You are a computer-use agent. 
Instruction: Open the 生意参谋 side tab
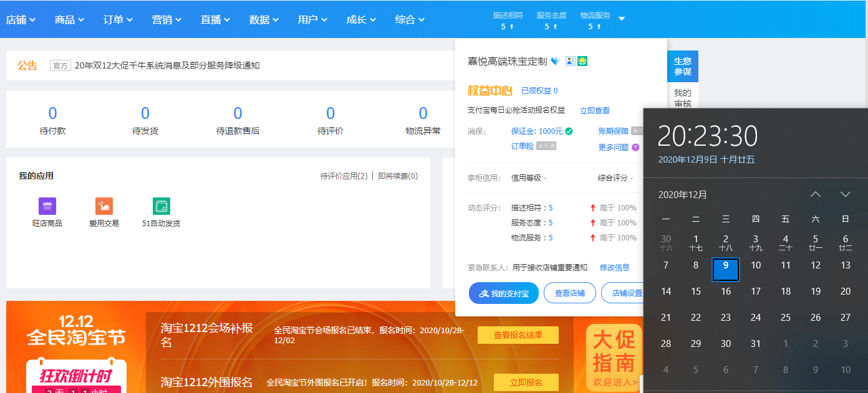683,66
